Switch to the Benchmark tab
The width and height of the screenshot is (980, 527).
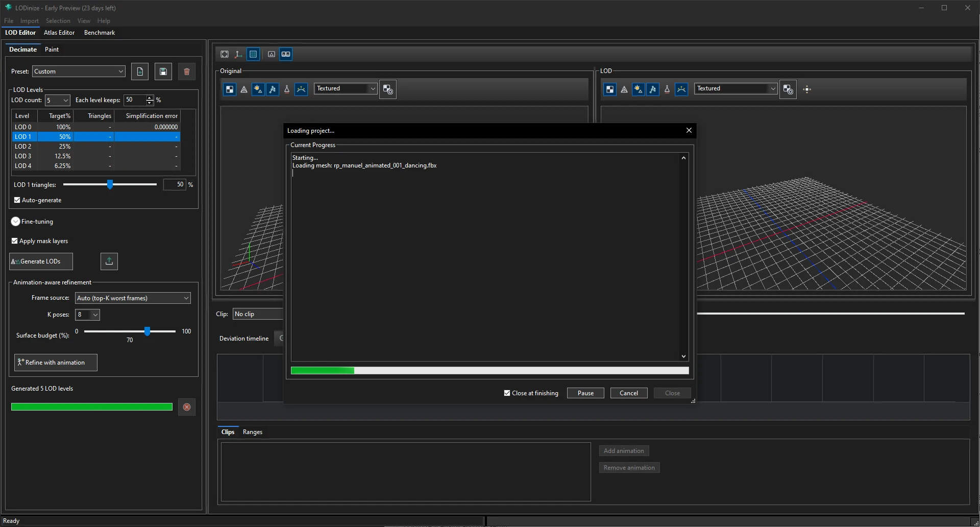click(100, 33)
